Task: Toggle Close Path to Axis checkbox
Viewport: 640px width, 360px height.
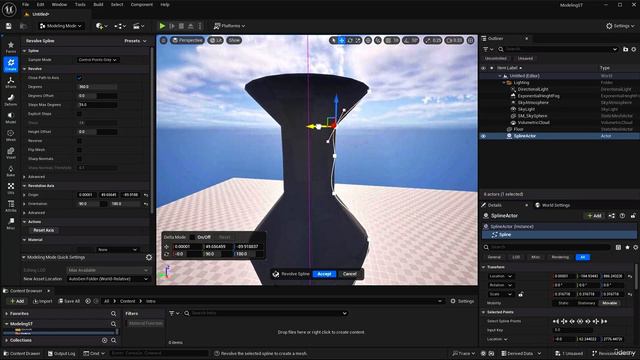Action: (79, 78)
